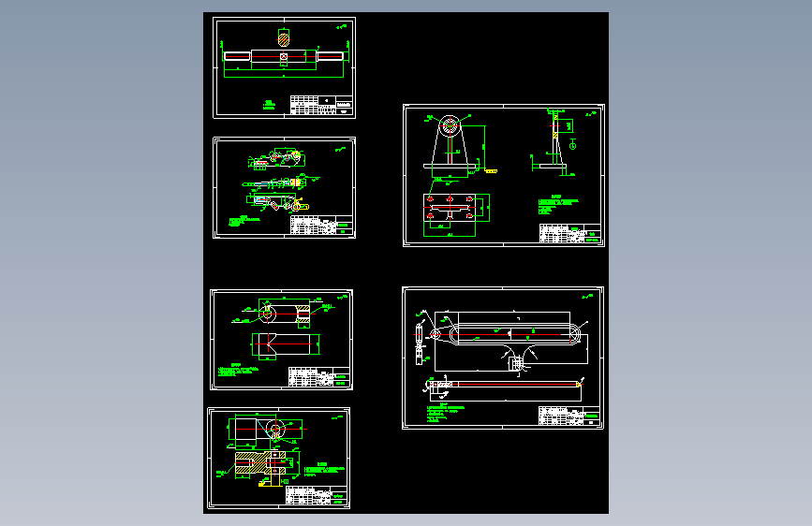Click the base plate top view in the bracket sheet

point(450,208)
